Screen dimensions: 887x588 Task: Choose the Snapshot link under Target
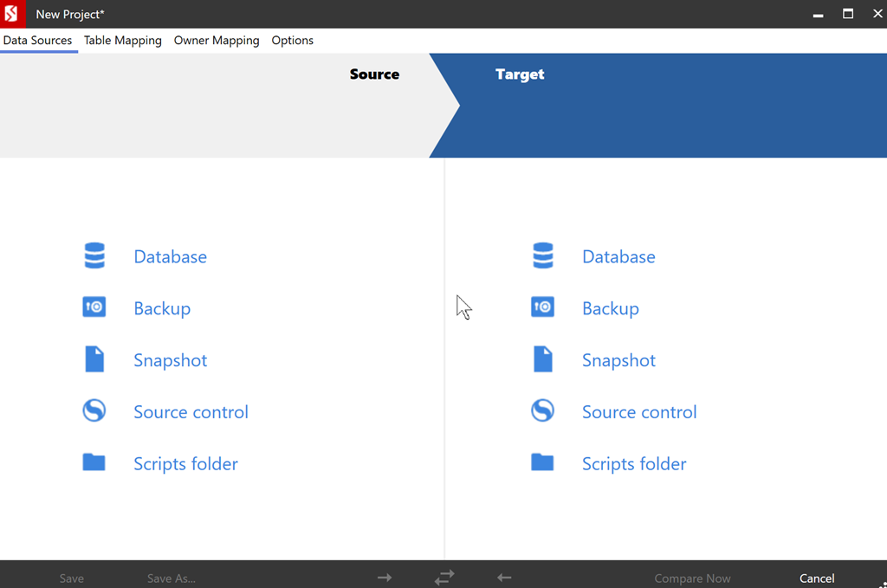pyautogui.click(x=618, y=360)
